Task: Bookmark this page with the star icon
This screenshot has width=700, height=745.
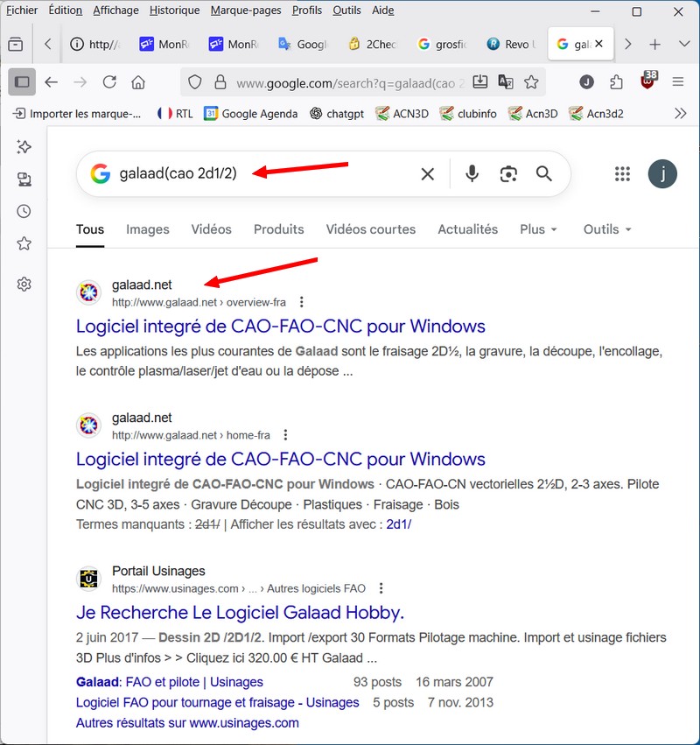Action: pyautogui.click(x=531, y=82)
